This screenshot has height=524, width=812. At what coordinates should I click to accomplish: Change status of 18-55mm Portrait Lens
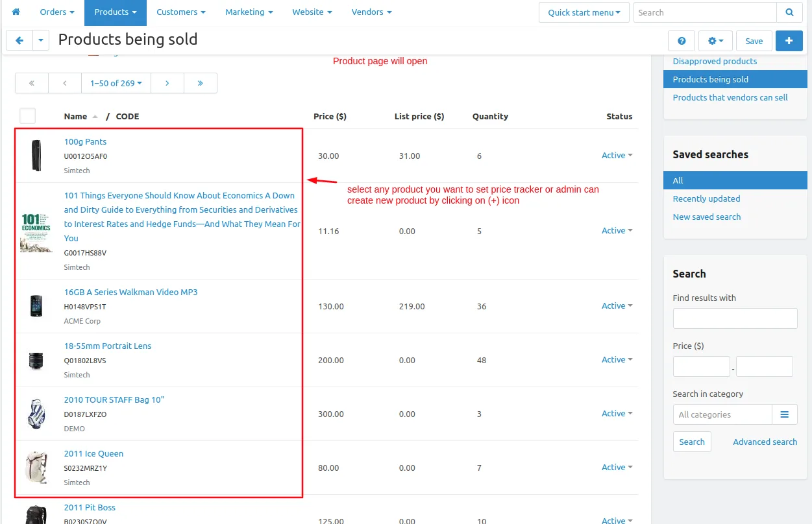click(x=617, y=359)
